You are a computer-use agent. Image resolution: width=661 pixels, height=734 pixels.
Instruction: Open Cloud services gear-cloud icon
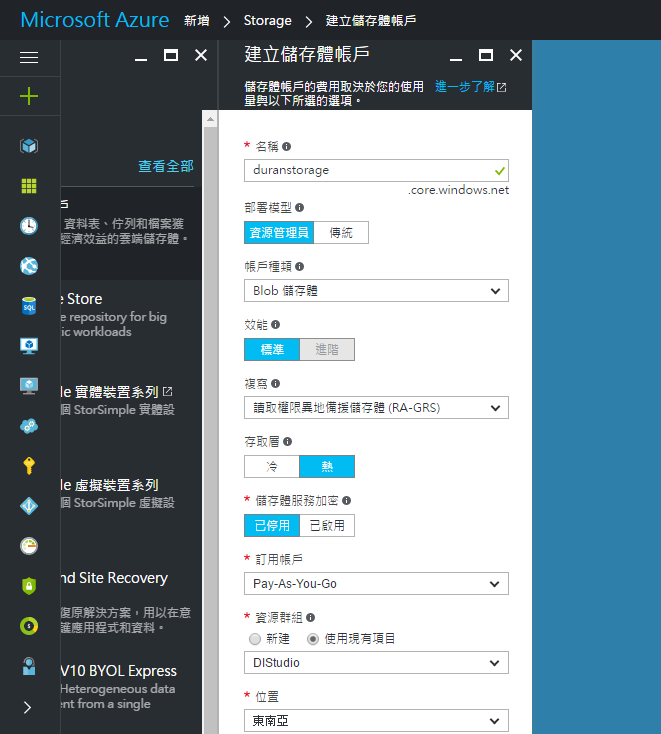29,426
